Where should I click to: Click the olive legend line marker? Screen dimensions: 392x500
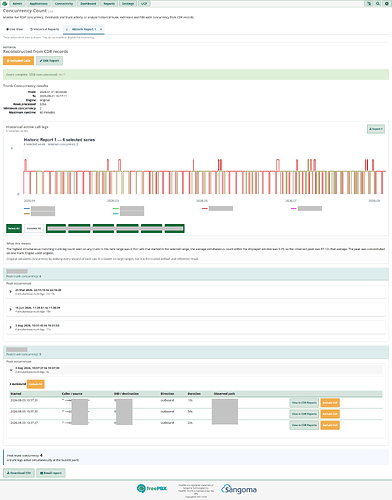pos(27,213)
